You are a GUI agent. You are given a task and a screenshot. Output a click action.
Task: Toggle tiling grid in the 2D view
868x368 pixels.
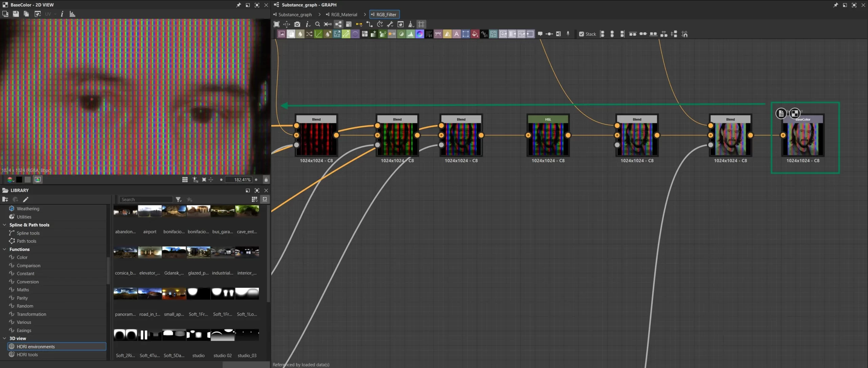point(185,180)
